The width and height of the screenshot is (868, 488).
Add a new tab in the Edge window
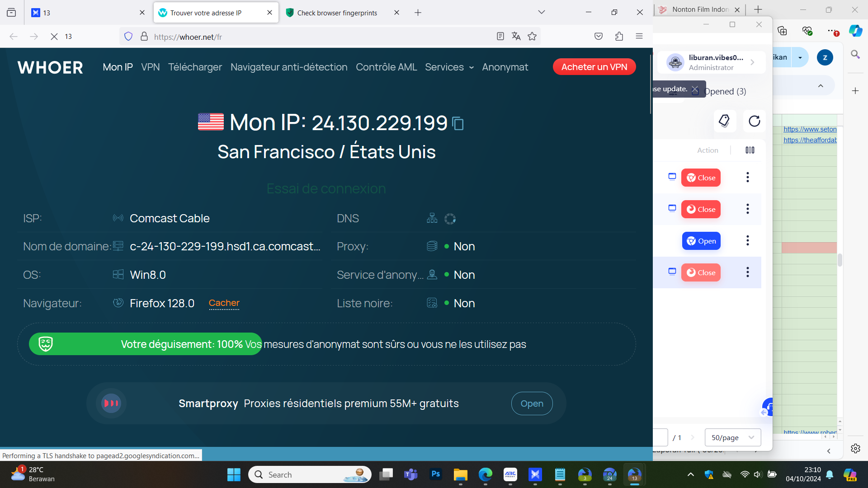758,9
